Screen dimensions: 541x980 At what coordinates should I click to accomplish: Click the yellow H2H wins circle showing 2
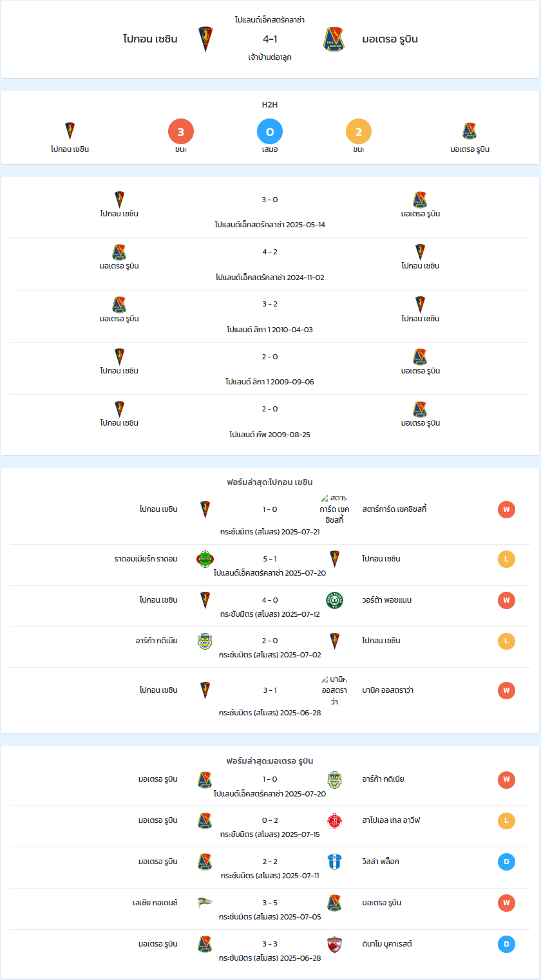coord(359,132)
